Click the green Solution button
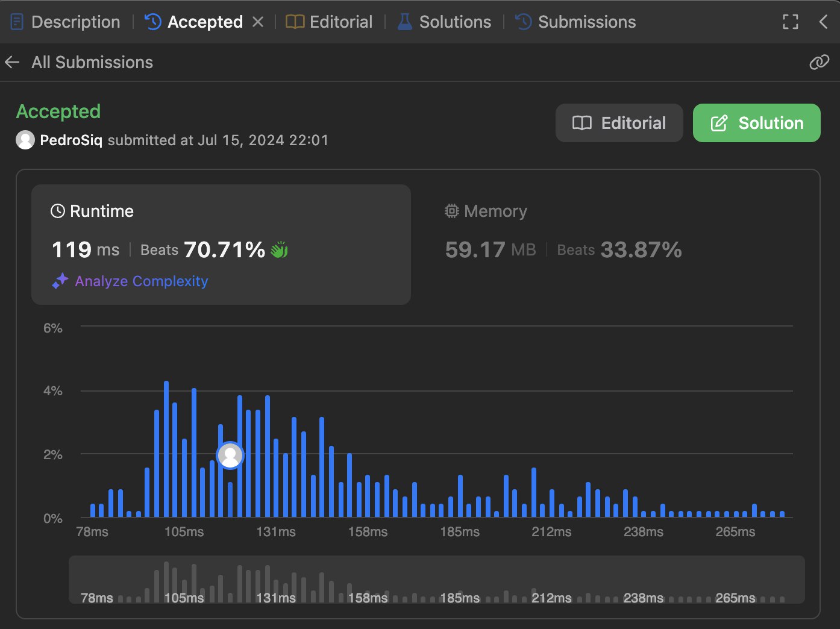 (x=756, y=123)
